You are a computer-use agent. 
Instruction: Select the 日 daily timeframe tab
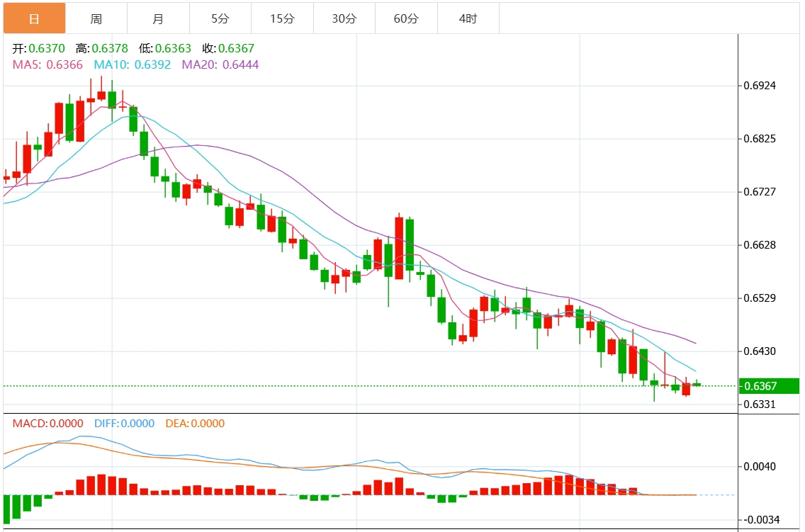pos(35,18)
